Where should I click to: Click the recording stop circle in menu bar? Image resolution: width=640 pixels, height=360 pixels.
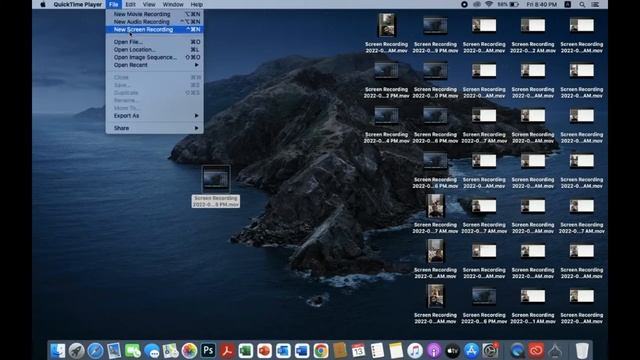464,4
